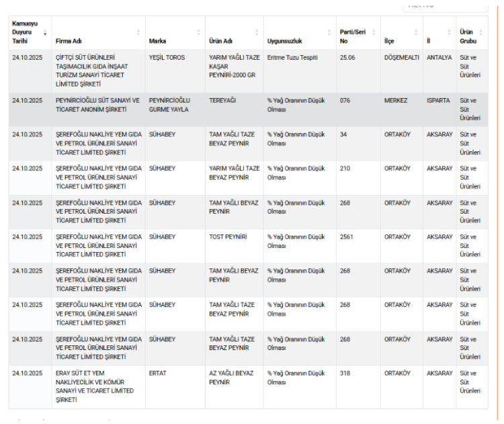Select the ERTAT brand cell
Screen dimensions: 504x424
pyautogui.click(x=157, y=374)
